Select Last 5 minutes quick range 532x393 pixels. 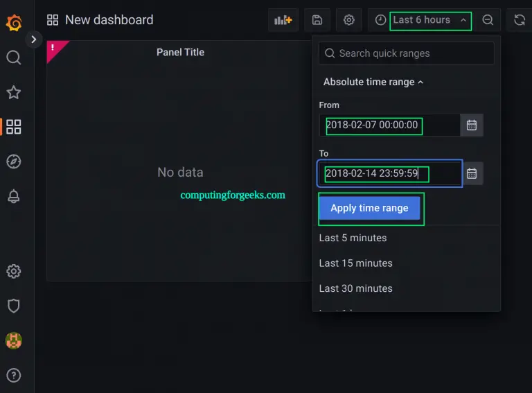353,238
